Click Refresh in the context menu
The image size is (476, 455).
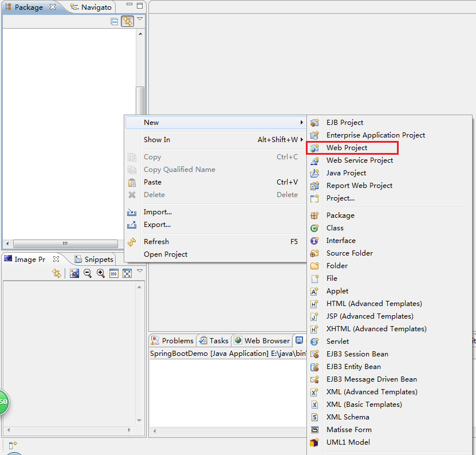point(156,242)
